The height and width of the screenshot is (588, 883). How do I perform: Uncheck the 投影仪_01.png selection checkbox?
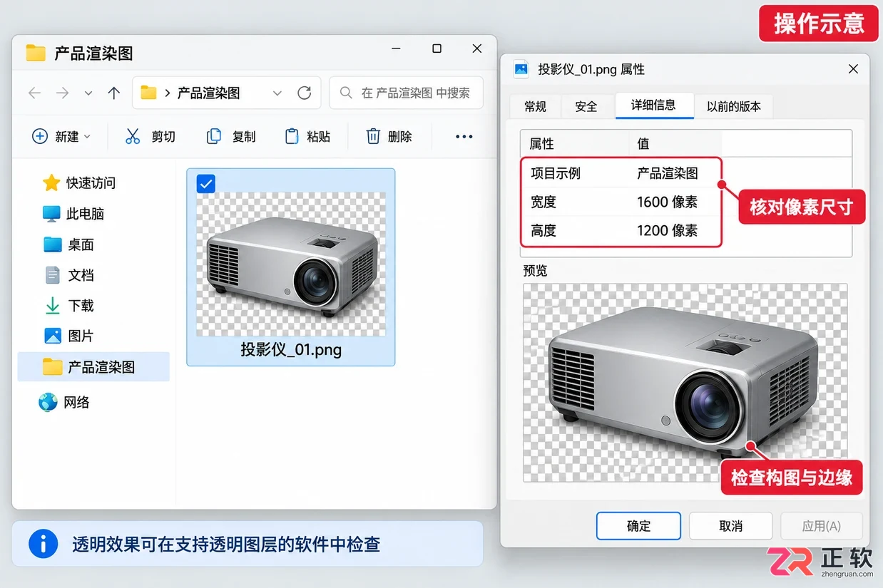point(205,184)
